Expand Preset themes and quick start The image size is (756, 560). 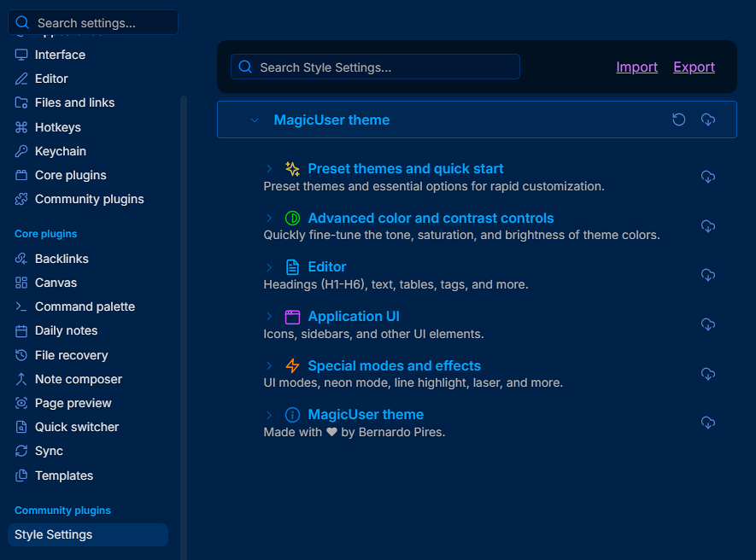(x=269, y=169)
